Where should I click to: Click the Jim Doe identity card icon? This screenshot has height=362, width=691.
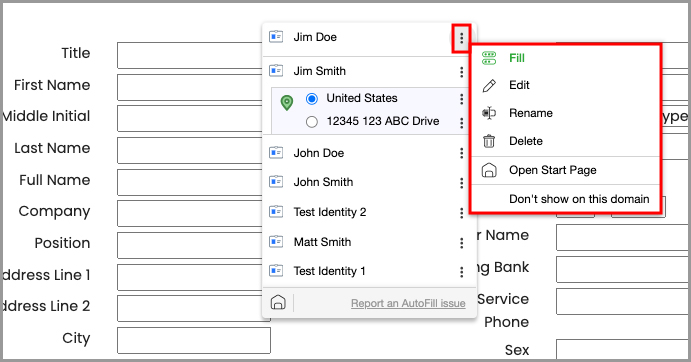276,37
